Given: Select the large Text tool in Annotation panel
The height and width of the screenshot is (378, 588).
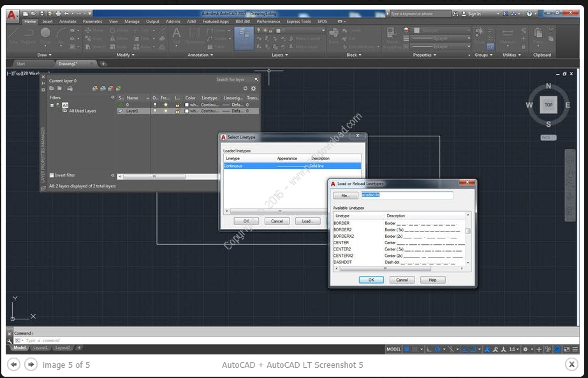Looking at the screenshot, I should point(176,34).
